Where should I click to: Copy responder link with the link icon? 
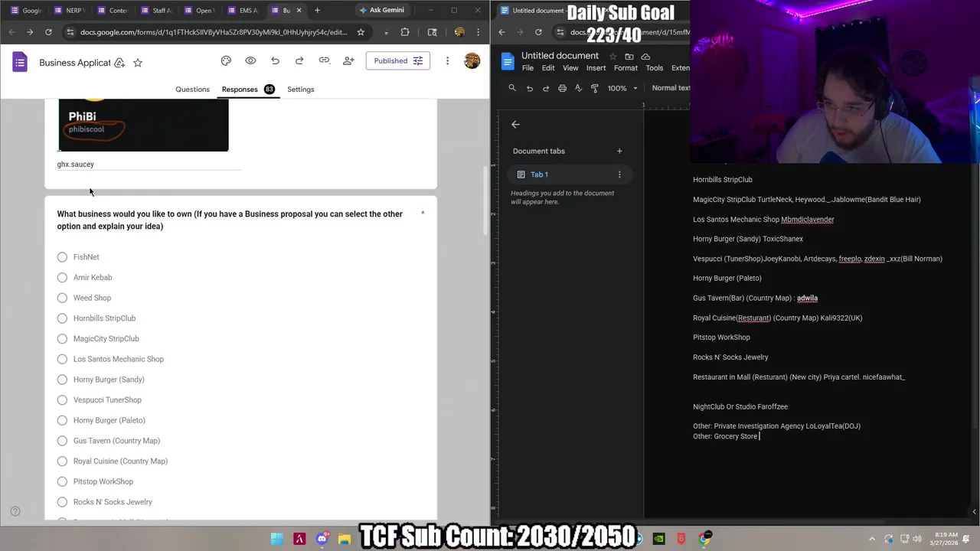point(324,61)
